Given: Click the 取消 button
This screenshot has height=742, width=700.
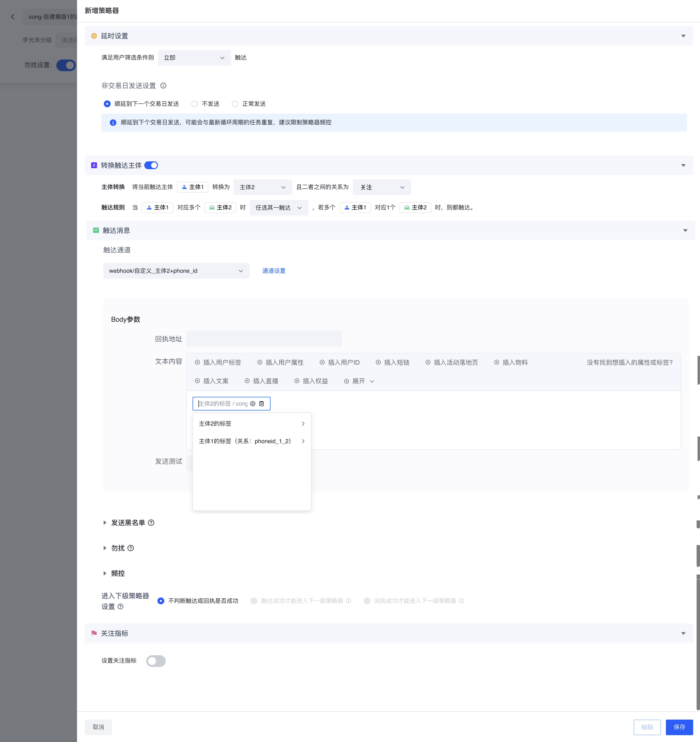Looking at the screenshot, I should (98, 727).
